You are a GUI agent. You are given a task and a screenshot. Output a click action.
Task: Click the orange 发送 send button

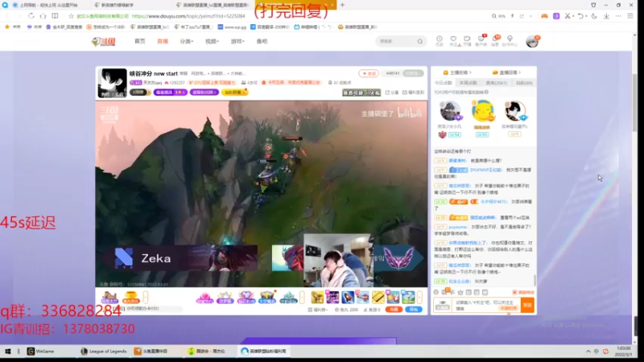tap(527, 305)
